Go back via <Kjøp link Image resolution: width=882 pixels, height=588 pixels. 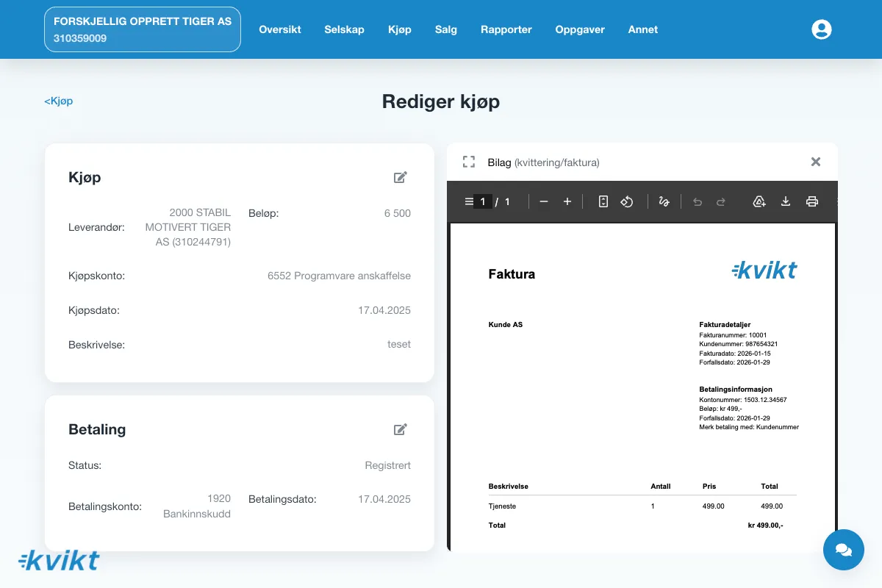[59, 101]
